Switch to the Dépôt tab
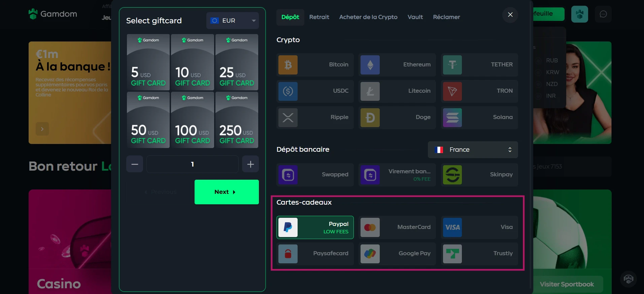This screenshot has height=294, width=644. (x=290, y=17)
